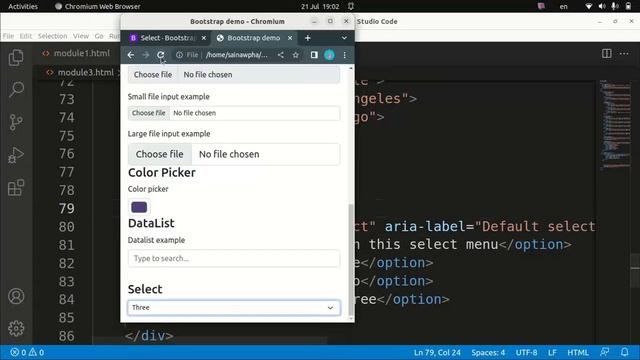This screenshot has width=640, height=360.
Task: Open VS Code Explorer sidebar icon
Action: pyautogui.click(x=16, y=57)
